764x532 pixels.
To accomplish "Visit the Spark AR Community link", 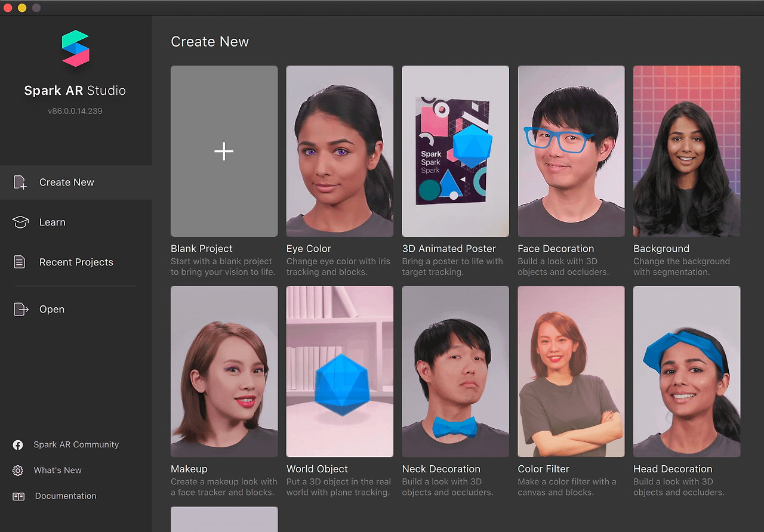I will (76, 445).
